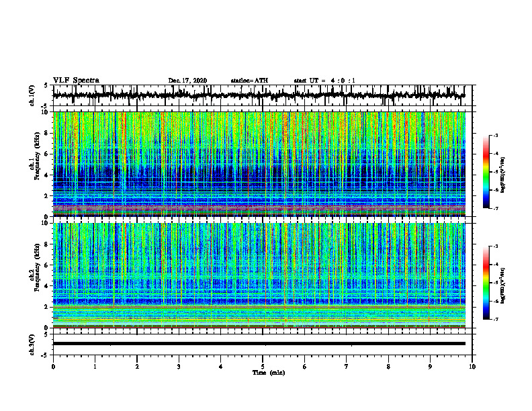Click the 'VLF Spectra' title text

pos(76,81)
